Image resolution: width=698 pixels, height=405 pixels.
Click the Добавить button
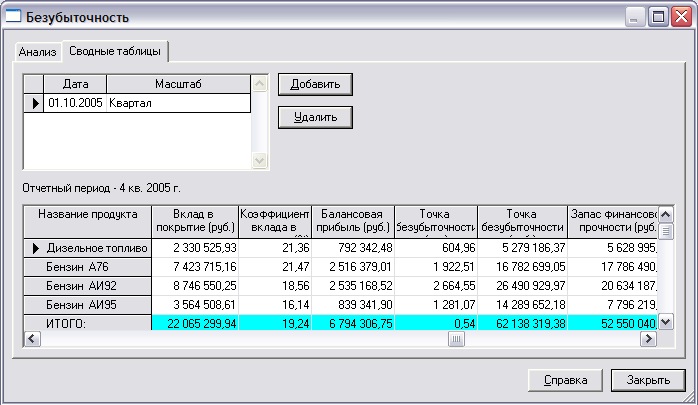click(315, 85)
